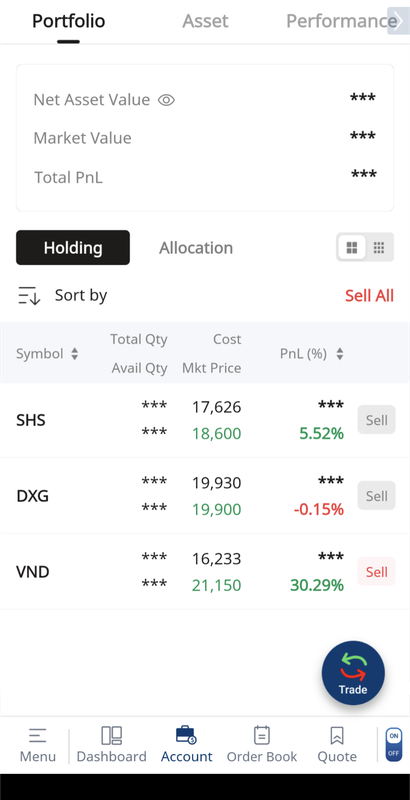The image size is (410, 800).
Task: Open the Menu hamburger icon
Action: click(37, 735)
